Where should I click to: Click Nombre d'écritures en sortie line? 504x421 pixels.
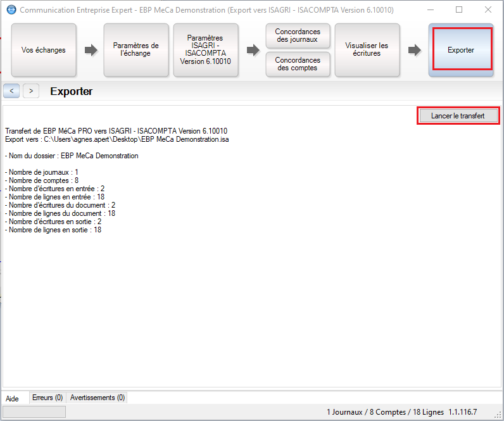tap(53, 222)
